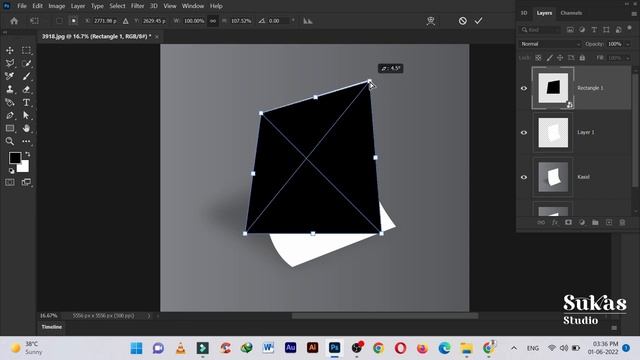Click the Home button in options bar
The width and height of the screenshot is (640, 360).
pyautogui.click(x=14, y=21)
